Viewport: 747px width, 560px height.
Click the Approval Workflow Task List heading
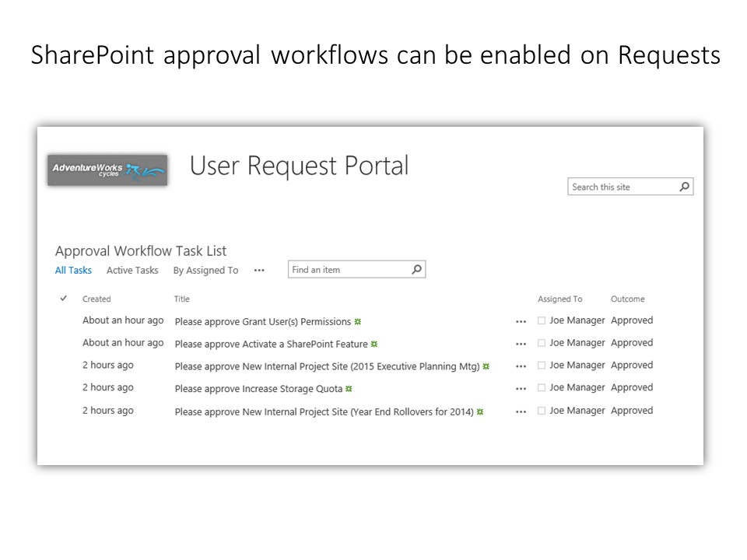141,250
